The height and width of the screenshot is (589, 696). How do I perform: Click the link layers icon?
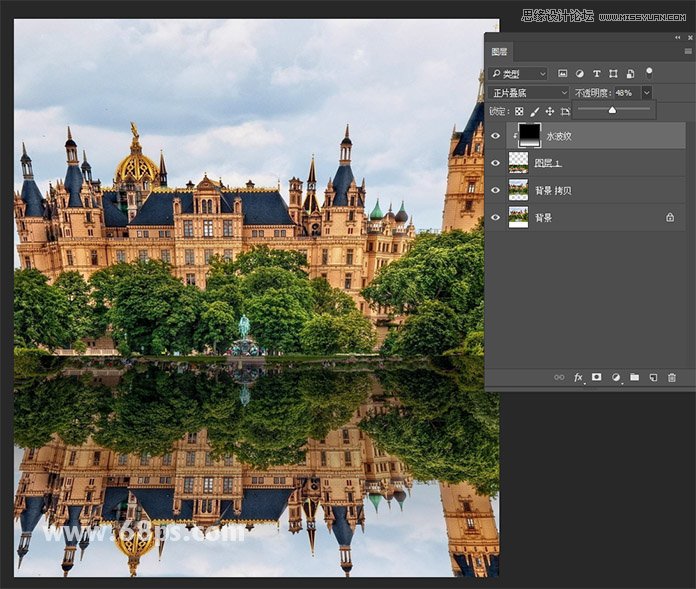559,377
